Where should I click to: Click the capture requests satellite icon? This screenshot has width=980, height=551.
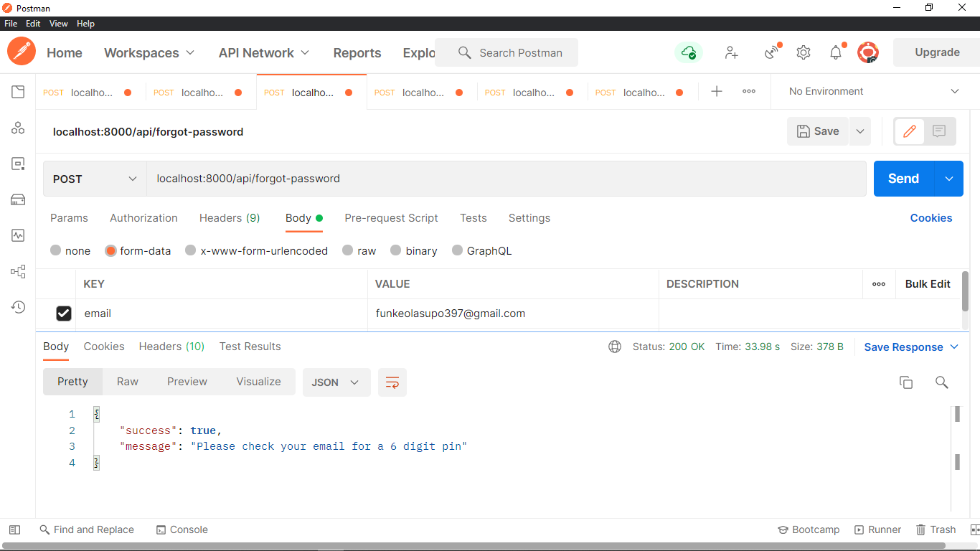(x=772, y=52)
